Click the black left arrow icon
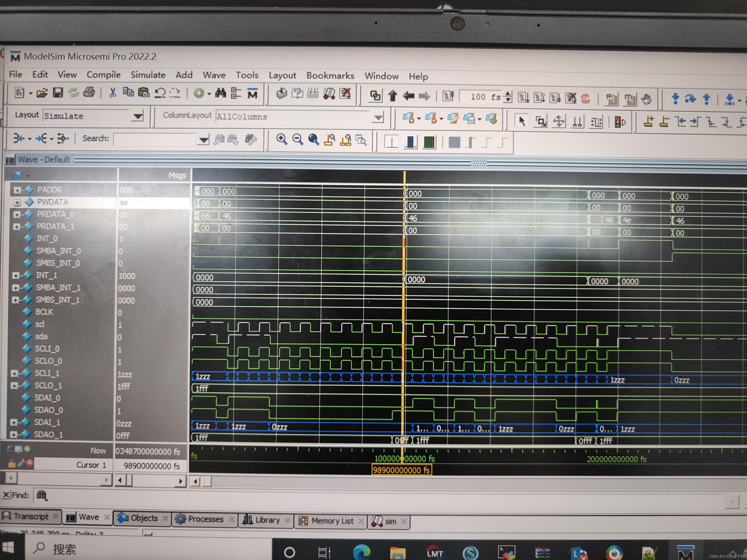This screenshot has height=560, width=747. [408, 96]
